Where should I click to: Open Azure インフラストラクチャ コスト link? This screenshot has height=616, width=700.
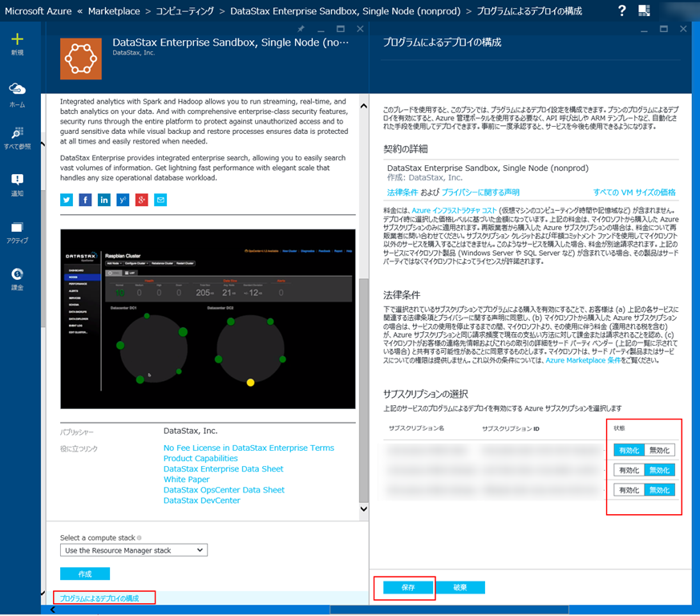[x=454, y=210]
